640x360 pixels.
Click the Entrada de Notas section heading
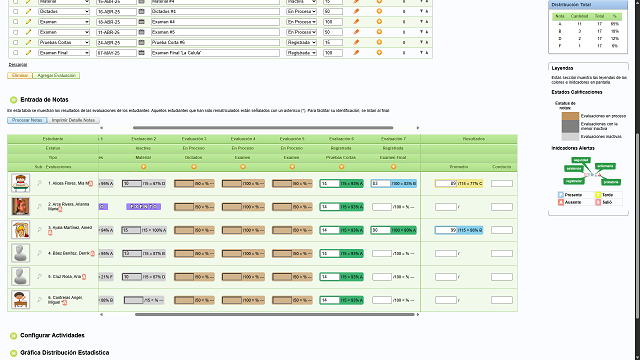tap(44, 100)
